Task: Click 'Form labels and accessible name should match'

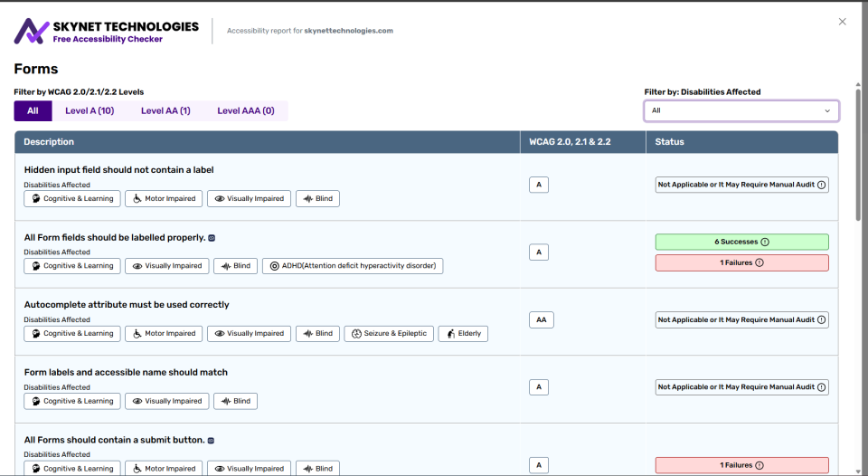Action: (x=126, y=372)
